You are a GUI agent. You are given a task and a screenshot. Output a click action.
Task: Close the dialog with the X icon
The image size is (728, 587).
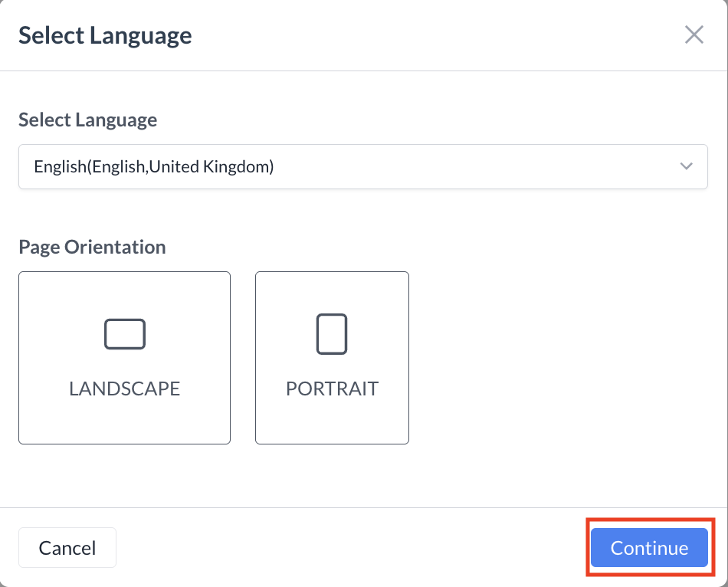click(694, 34)
